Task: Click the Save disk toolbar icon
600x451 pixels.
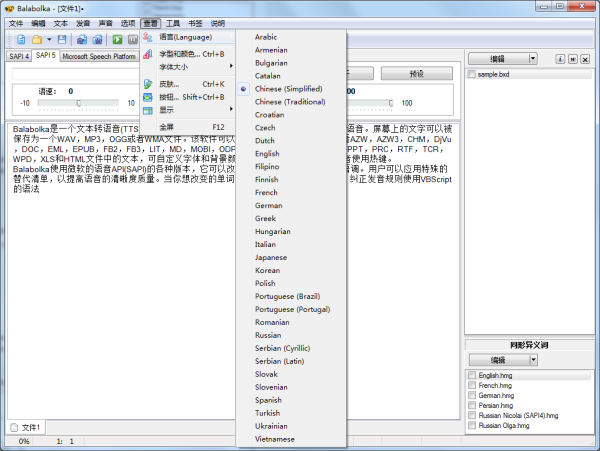Action: coord(62,39)
